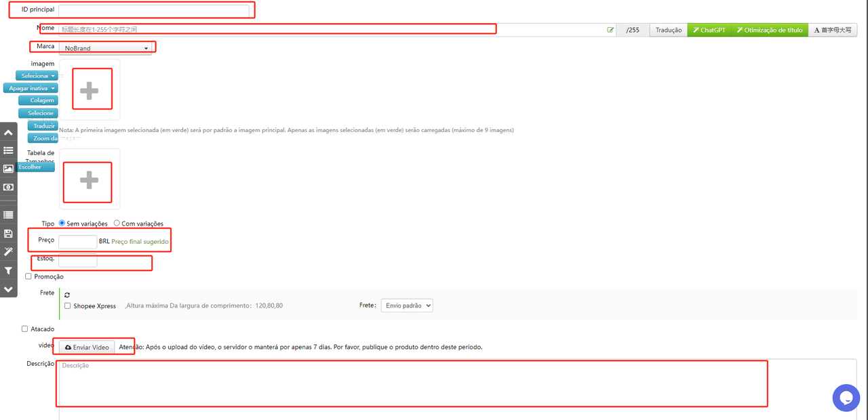Click the save floppy disk sidebar icon
Image resolution: width=868 pixels, height=420 pixels.
8,234
